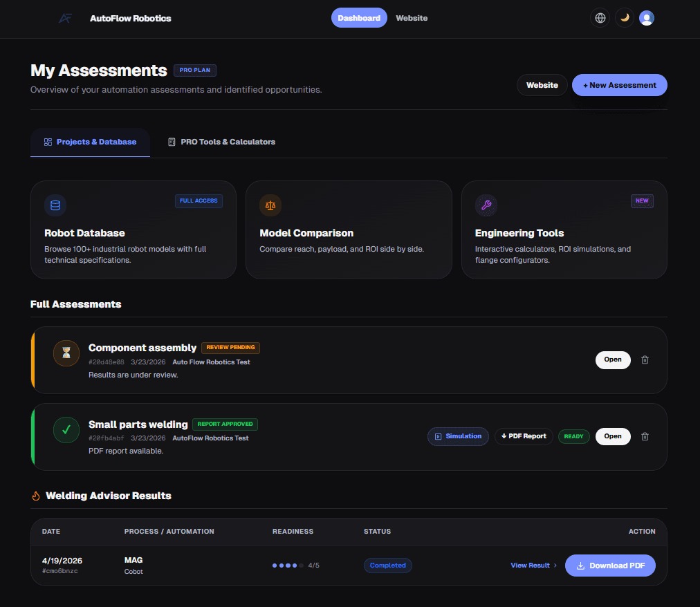
Task: Toggle dark mode with the moon icon
Action: click(x=624, y=18)
